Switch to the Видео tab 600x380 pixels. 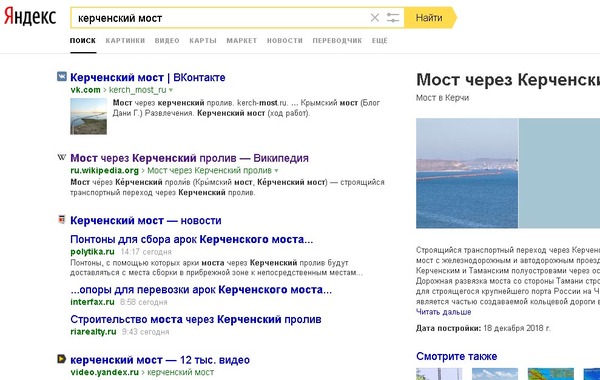(x=167, y=41)
